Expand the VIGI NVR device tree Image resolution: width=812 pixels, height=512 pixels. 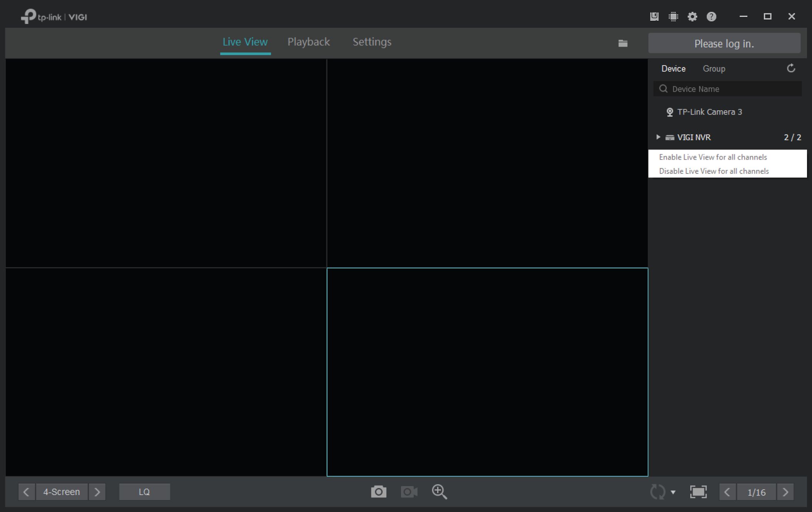[x=658, y=137]
